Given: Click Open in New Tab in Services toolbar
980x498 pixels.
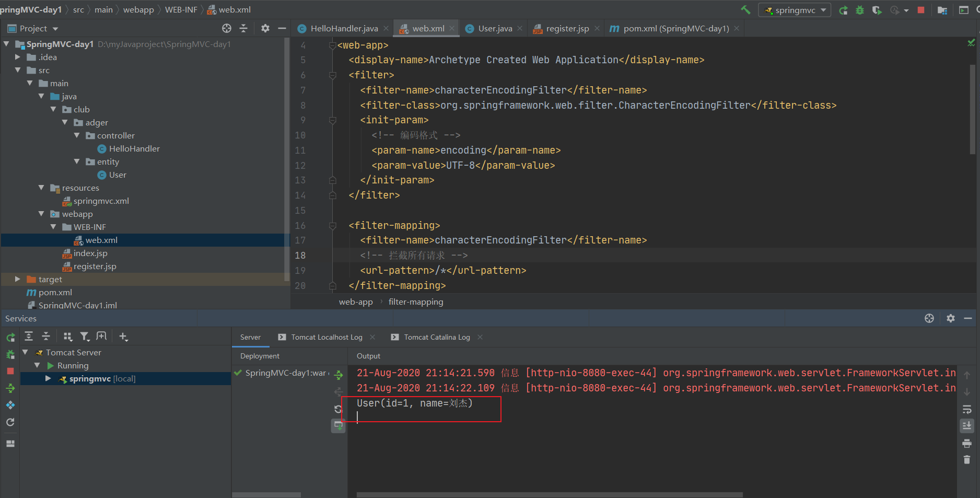Looking at the screenshot, I should (x=102, y=337).
